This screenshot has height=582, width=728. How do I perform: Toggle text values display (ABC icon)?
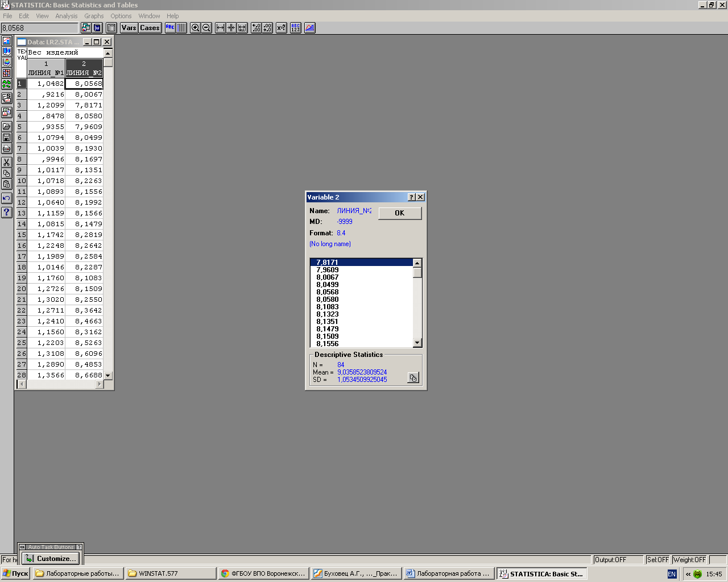pos(170,28)
